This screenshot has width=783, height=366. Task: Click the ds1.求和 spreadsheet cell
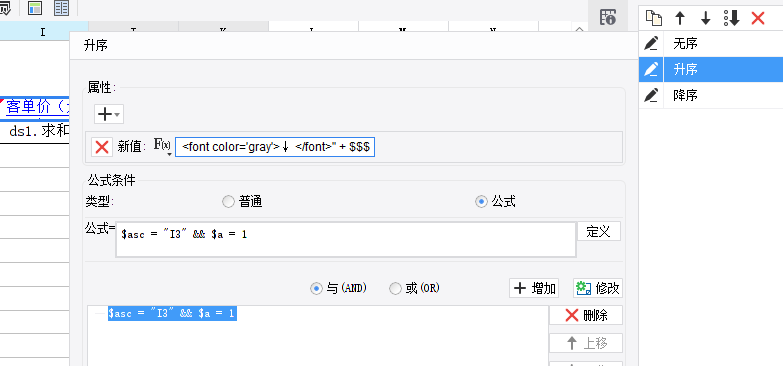[35, 132]
